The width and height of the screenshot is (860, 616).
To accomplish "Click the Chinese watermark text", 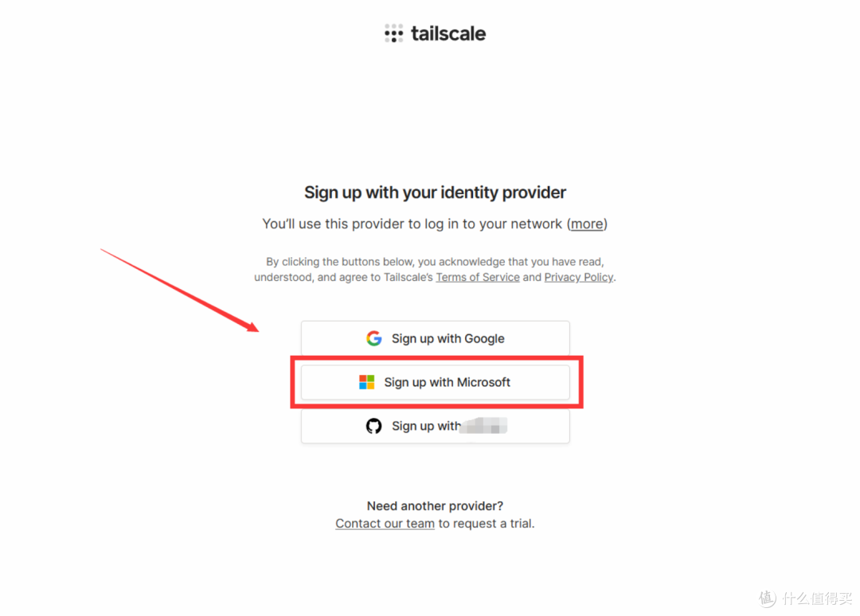I will [x=817, y=598].
